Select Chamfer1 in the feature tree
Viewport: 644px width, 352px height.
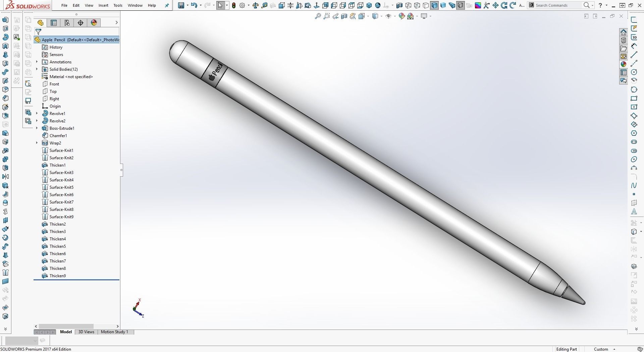click(x=58, y=135)
